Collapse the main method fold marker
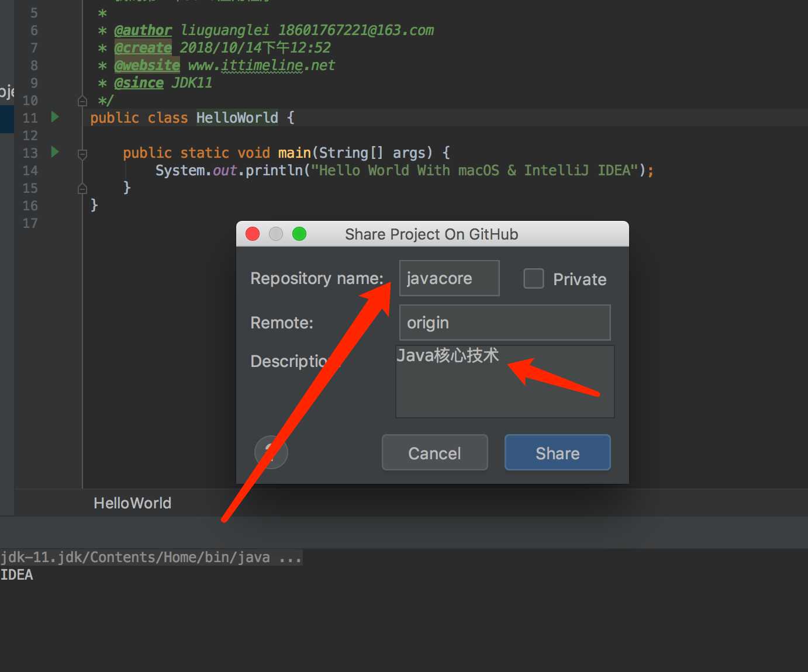Screen dimensions: 808x672 tap(82, 154)
